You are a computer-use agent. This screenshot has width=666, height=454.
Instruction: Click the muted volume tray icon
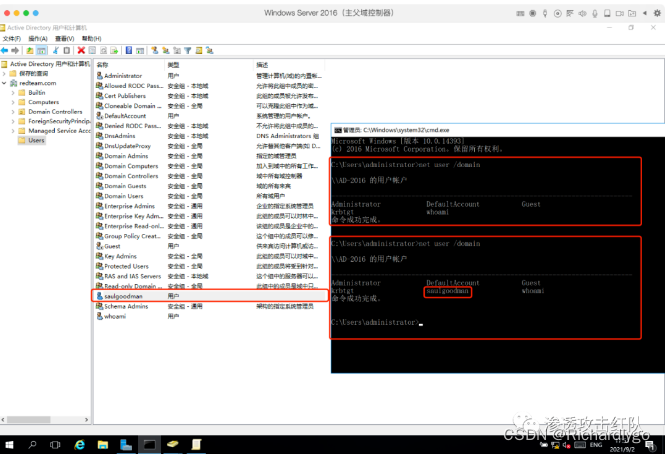[x=567, y=445]
